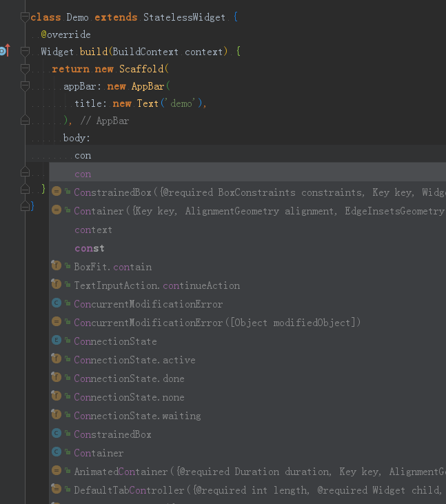The height and width of the screenshot is (504, 446).
Task: Select the Container class suggestion
Action: [247, 453]
